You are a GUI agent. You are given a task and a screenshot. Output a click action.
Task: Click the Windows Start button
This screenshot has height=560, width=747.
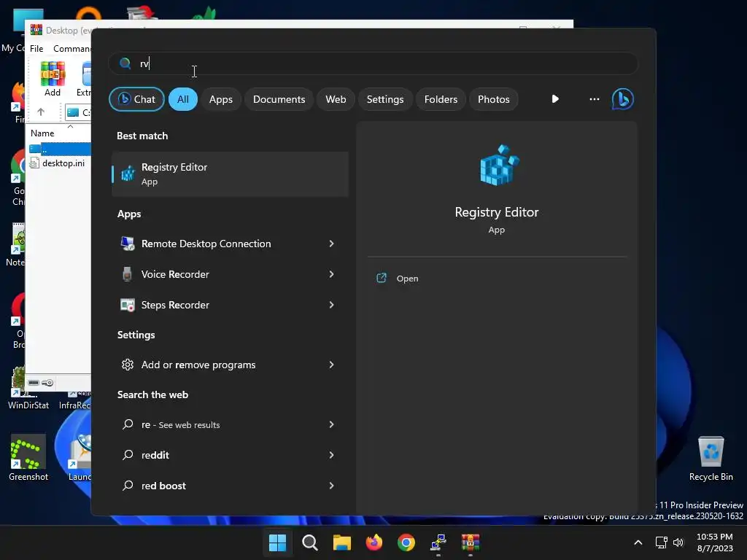tap(277, 542)
